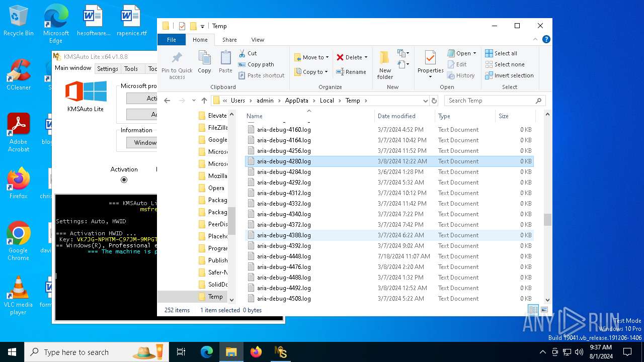Click Pin to Quick access icon
Viewport: 644px width, 362px height.
[177, 57]
